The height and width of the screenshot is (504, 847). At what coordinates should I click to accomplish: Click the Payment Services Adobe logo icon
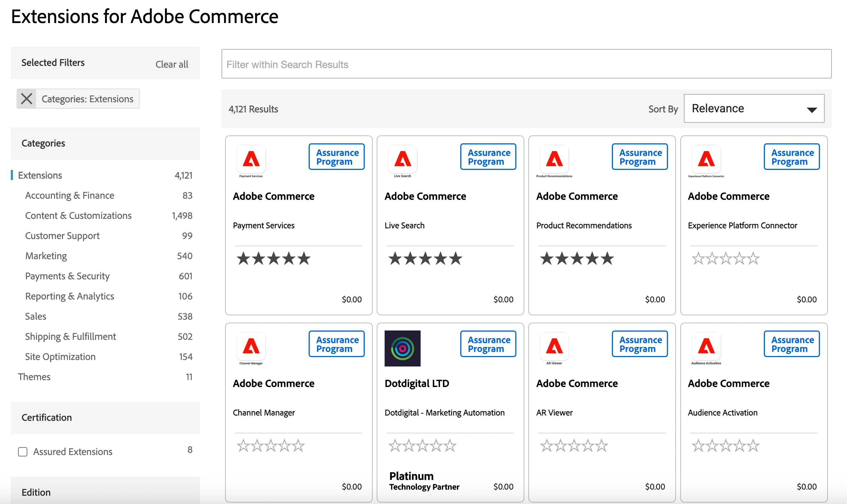(251, 159)
